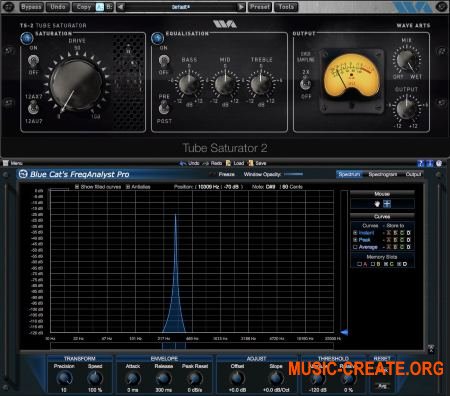
Task: Switch to the Spectrum tab
Action: click(x=349, y=174)
